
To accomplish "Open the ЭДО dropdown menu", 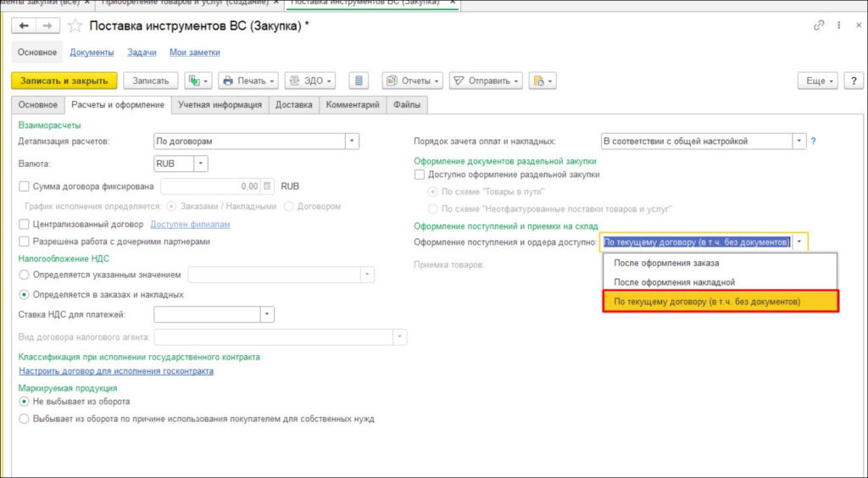I will (310, 81).
